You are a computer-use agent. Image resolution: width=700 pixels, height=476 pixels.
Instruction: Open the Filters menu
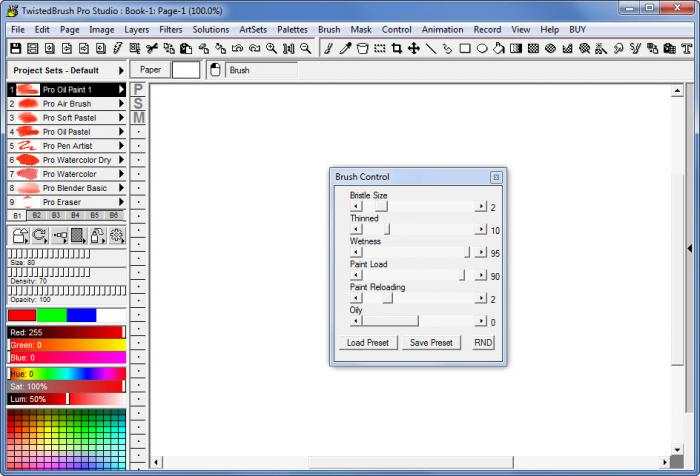tap(171, 29)
